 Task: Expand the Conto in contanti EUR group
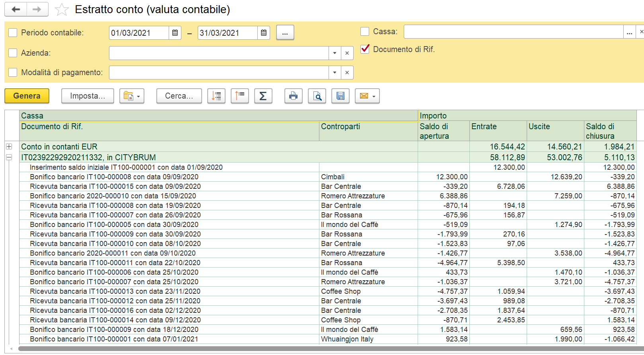[x=9, y=146]
